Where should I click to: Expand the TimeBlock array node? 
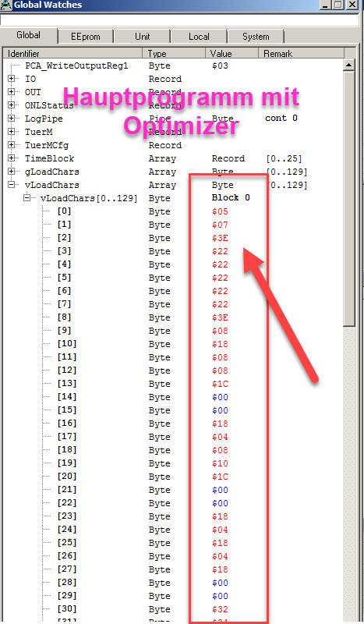point(12,158)
